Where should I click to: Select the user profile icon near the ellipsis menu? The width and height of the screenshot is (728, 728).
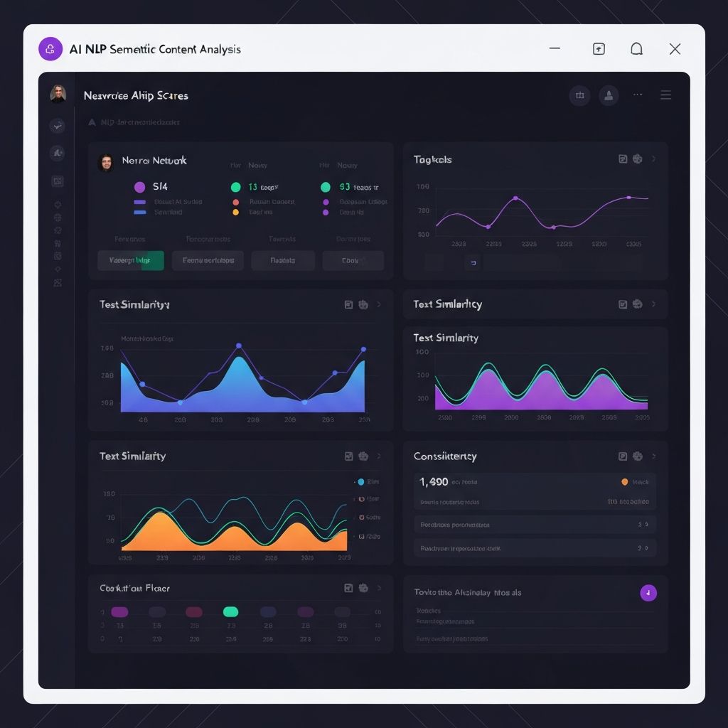click(x=609, y=95)
